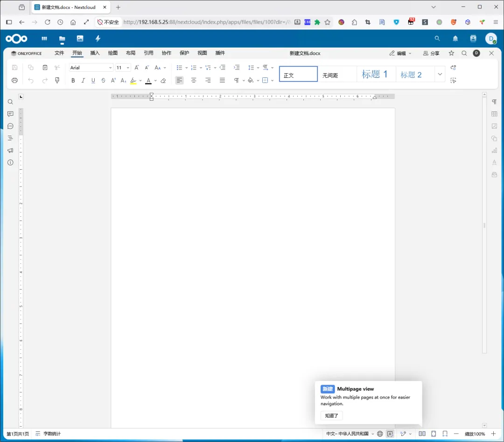This screenshot has width=504, height=442.
Task: Click the print icon in toolbar
Action: pyautogui.click(x=14, y=80)
